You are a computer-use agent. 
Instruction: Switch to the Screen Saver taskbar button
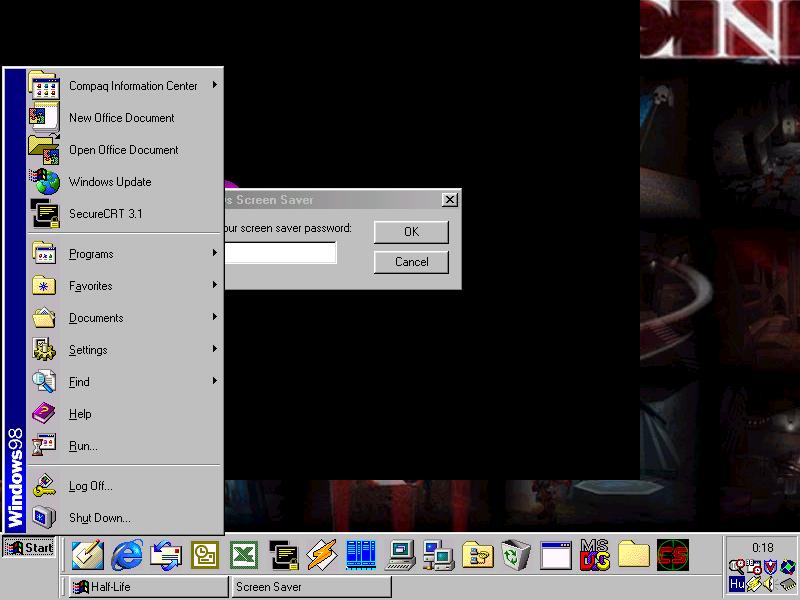311,587
